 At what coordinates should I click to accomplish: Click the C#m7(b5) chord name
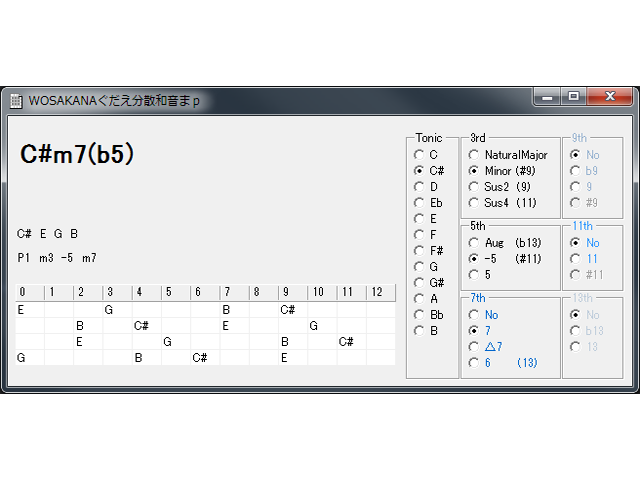point(77,154)
